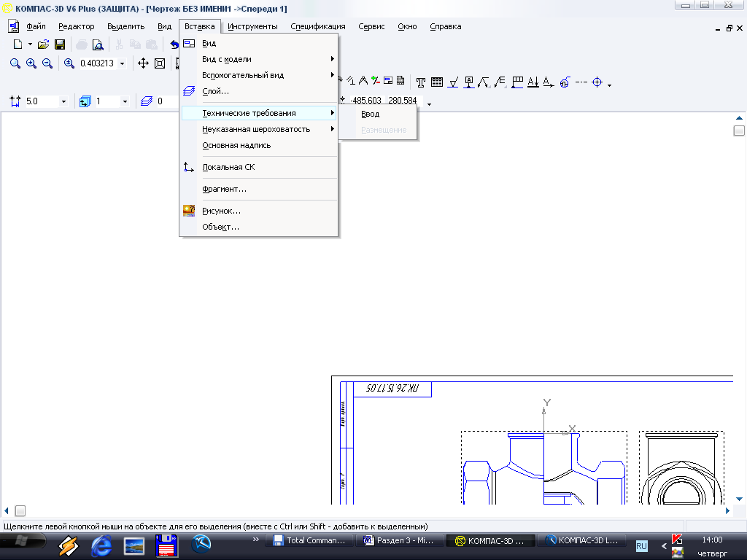
Task: Click the text input T tool
Action: coord(421,82)
